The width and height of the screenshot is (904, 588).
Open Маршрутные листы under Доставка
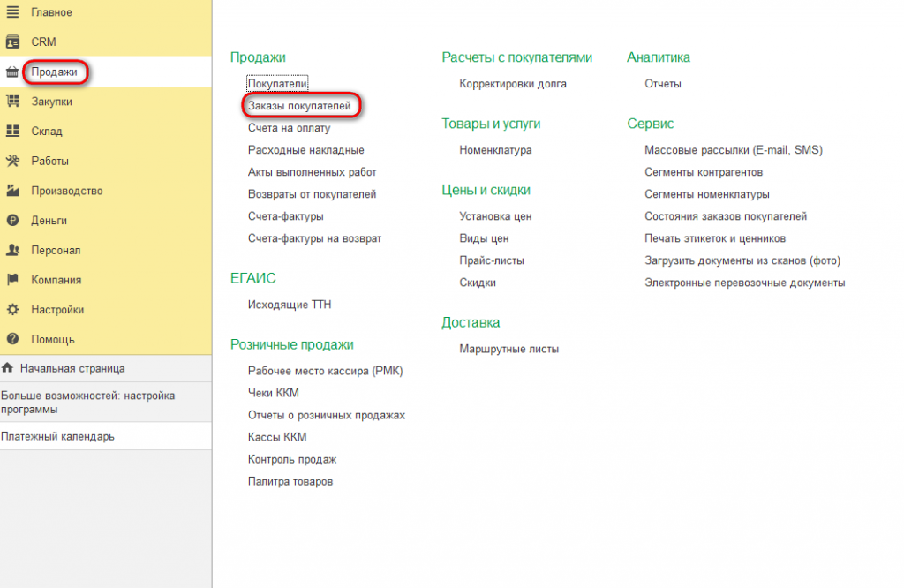pyautogui.click(x=508, y=349)
